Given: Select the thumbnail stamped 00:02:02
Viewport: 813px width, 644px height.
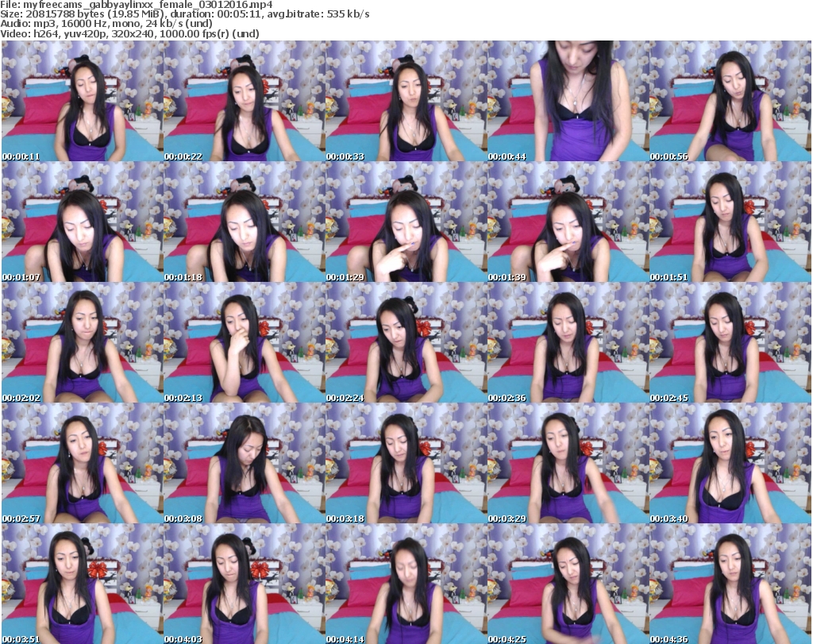Looking at the screenshot, I should pyautogui.click(x=83, y=343).
